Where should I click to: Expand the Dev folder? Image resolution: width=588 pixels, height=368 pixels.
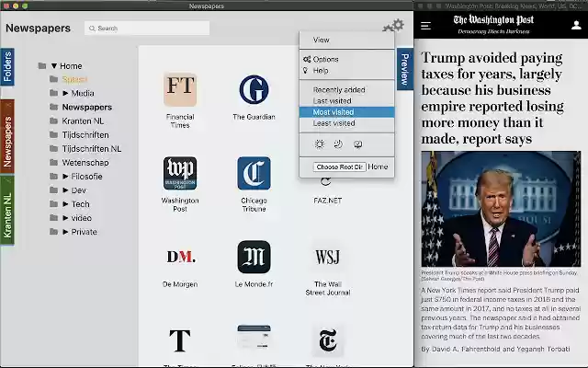pos(65,190)
